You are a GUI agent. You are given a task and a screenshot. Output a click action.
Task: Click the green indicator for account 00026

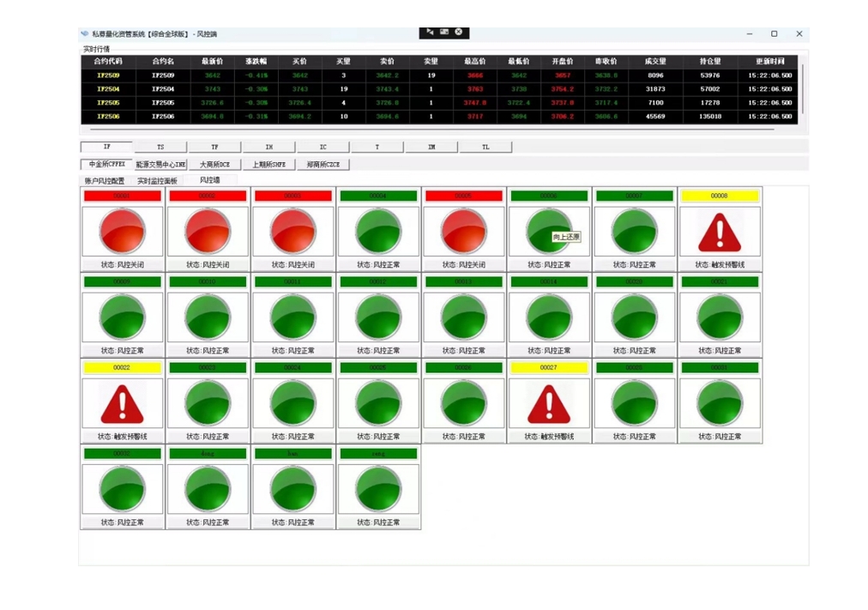pyautogui.click(x=463, y=403)
